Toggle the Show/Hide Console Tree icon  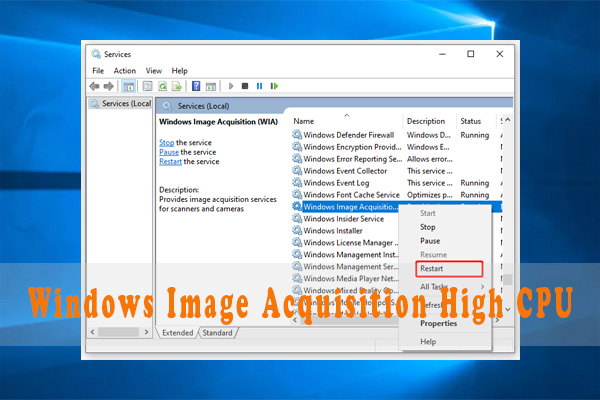tap(129, 86)
